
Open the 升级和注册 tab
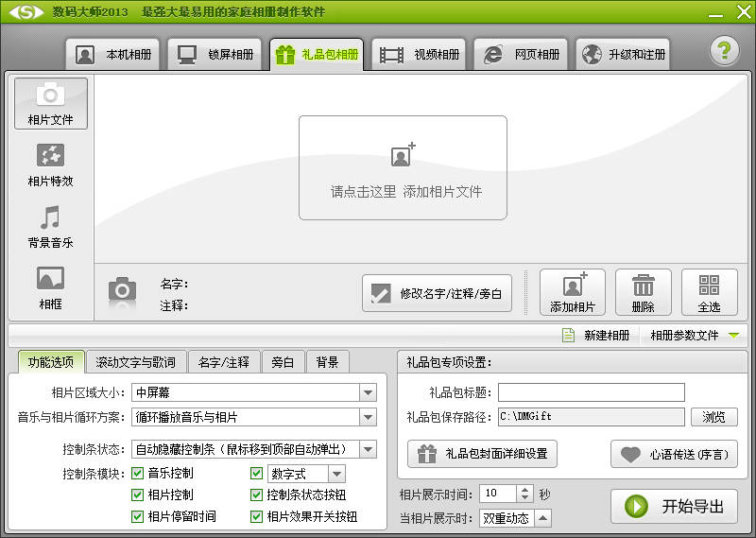pos(623,54)
